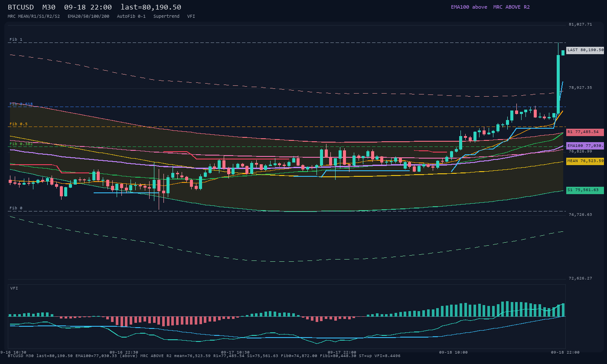Image resolution: width=607 pixels, height=364 pixels.
Task: Click the 09-17 22:00 time axis label
Action: pos(342,352)
